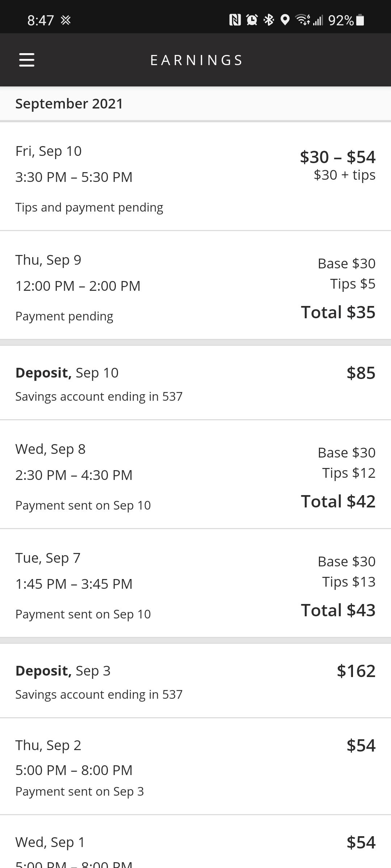The image size is (391, 868).
Task: Open the Wed, Sep 8 shift entry
Action: 195,475
